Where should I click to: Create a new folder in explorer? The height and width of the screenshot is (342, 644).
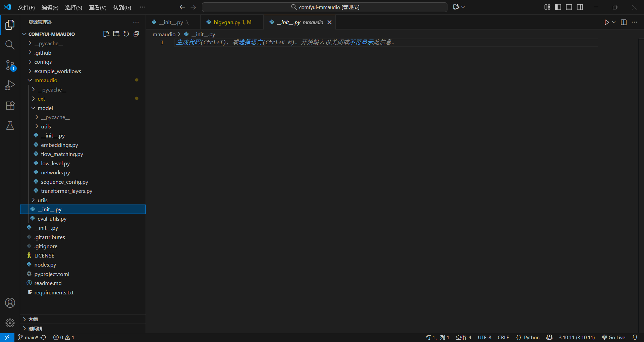116,34
